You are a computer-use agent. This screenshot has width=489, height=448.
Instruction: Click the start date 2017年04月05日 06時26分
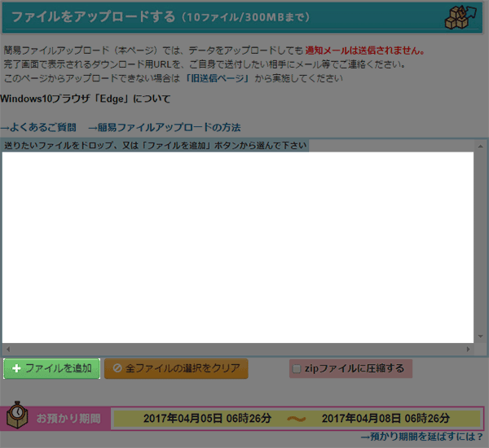[x=207, y=419]
